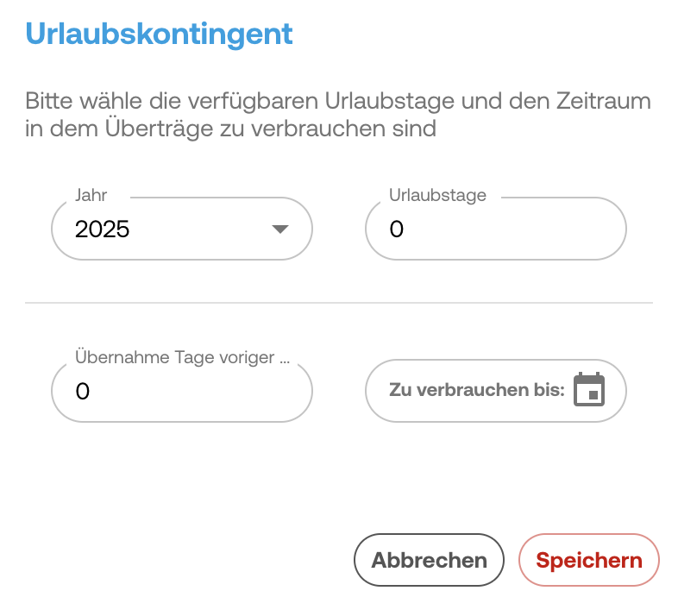The width and height of the screenshot is (678, 616).
Task: Save with the Speichern button
Action: 589,560
